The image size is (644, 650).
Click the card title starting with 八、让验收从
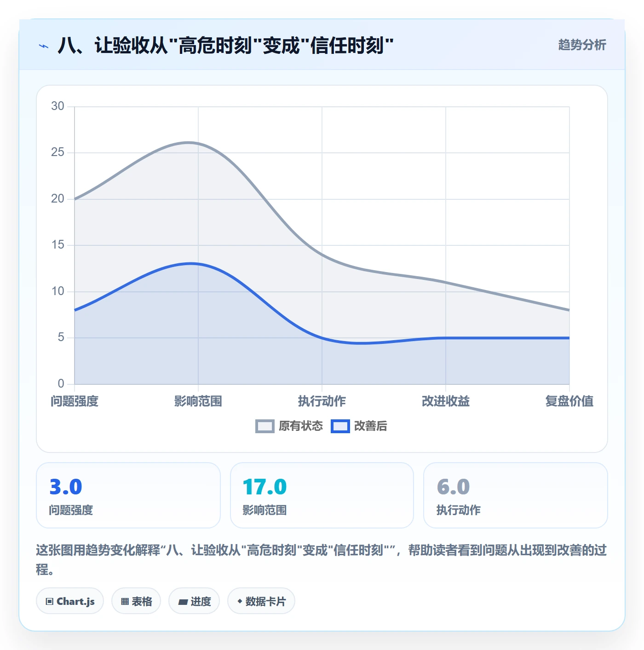[x=225, y=46]
